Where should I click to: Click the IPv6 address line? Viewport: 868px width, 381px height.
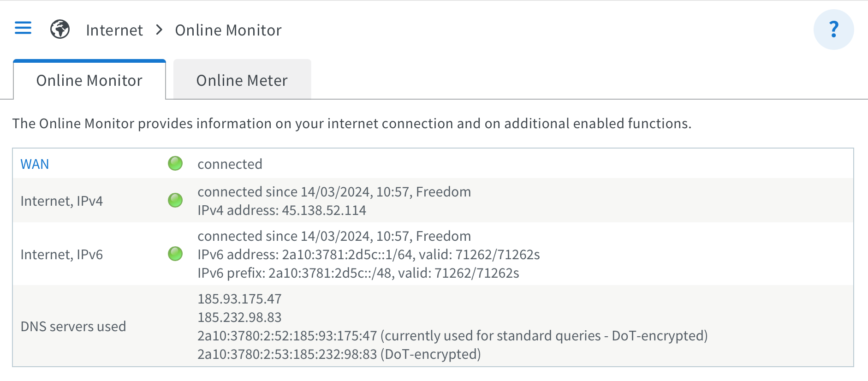(369, 255)
